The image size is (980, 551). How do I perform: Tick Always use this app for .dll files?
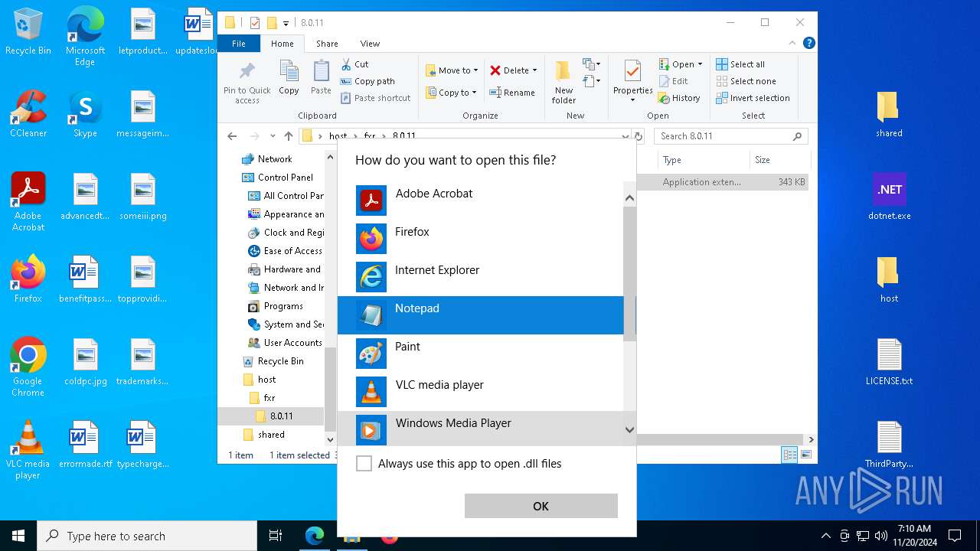click(364, 464)
